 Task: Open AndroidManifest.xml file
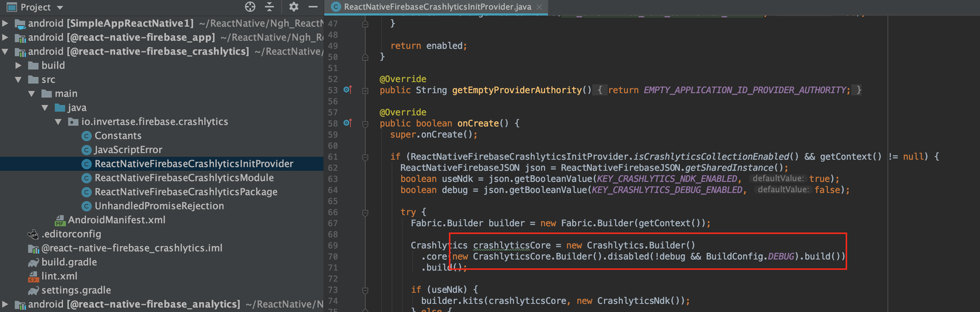click(x=116, y=220)
